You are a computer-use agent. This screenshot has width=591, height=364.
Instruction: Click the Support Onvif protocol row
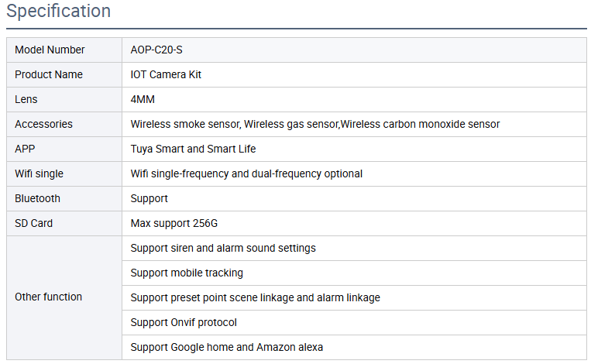click(184, 322)
